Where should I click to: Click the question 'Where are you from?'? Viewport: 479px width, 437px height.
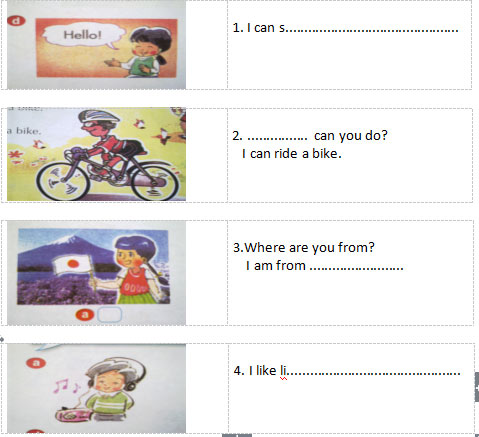pos(309,248)
